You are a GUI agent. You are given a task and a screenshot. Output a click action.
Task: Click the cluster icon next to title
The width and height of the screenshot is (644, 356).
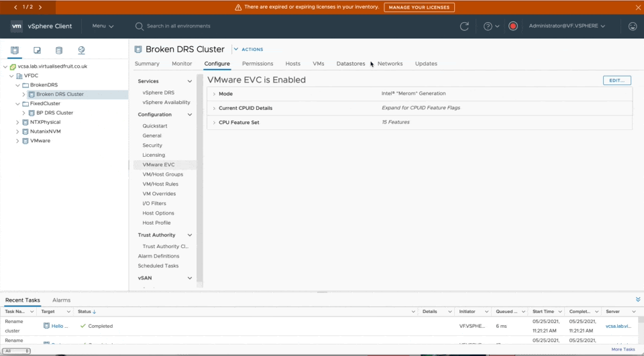tap(138, 49)
